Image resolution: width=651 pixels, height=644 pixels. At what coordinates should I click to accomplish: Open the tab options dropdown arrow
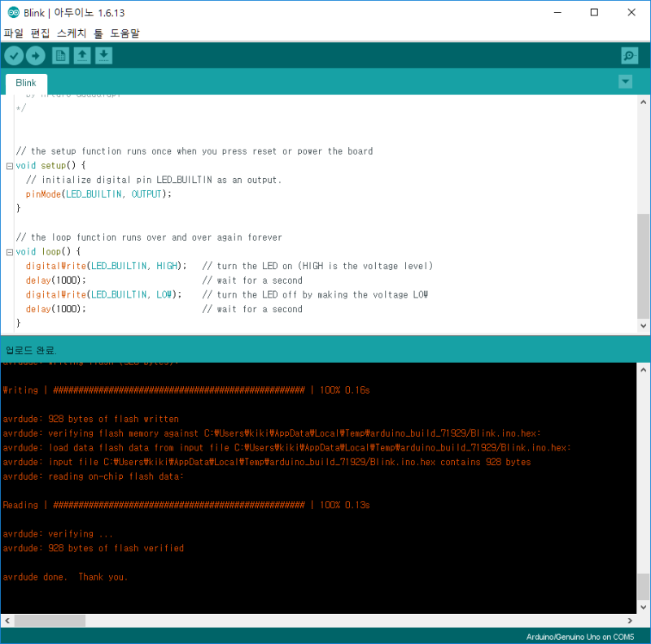(625, 81)
